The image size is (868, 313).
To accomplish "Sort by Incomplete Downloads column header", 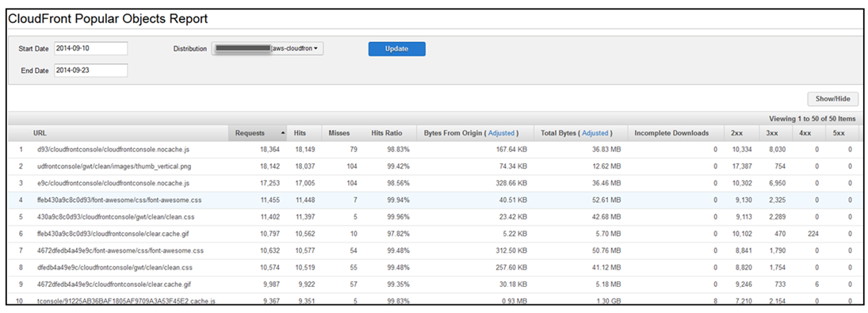I will 671,133.
